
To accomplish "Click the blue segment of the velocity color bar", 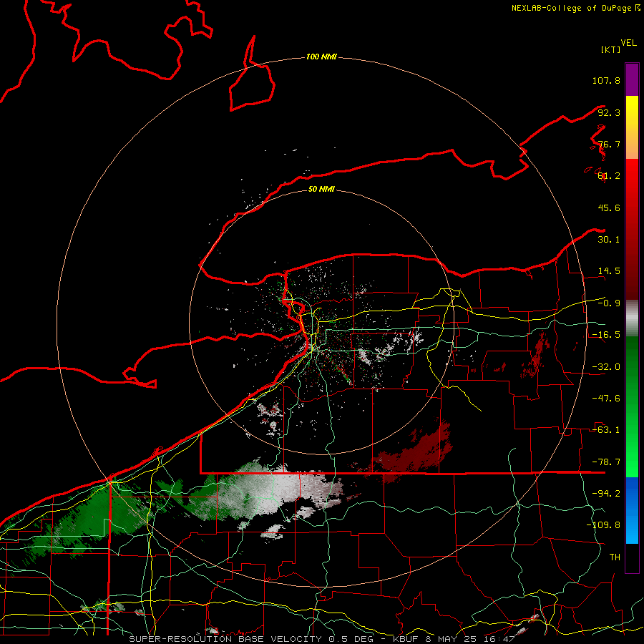I will [632, 510].
